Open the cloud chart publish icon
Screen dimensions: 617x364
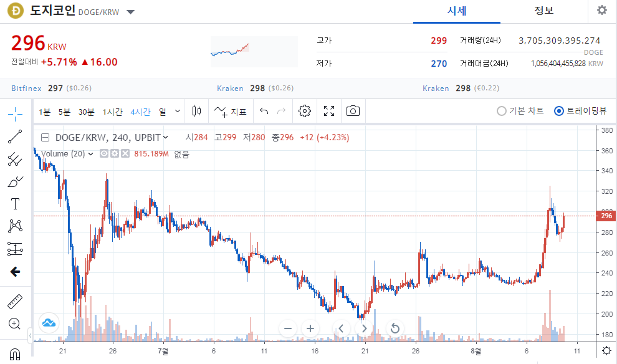[49, 323]
